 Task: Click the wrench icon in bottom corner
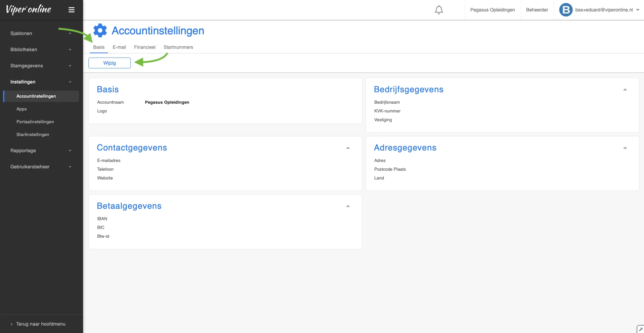(x=640, y=329)
